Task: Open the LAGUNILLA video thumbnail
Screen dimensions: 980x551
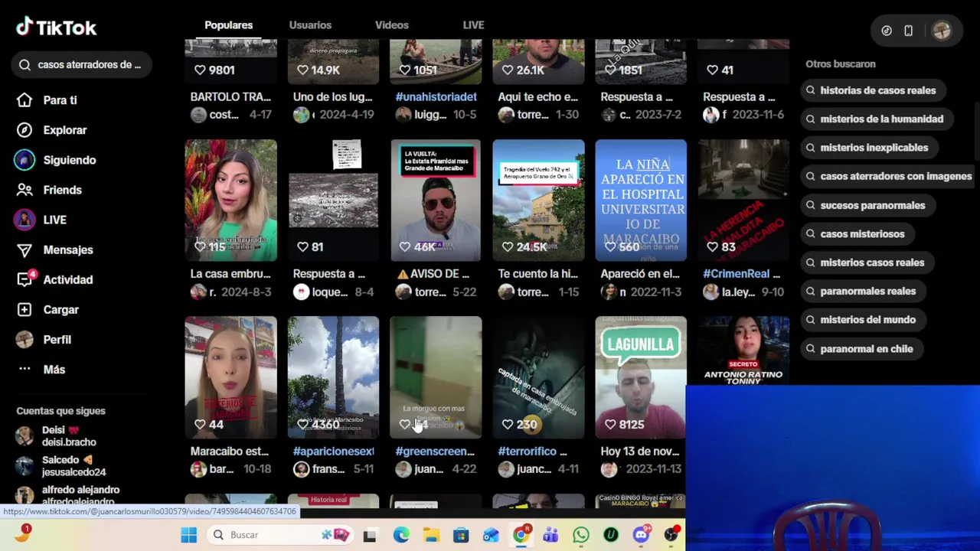Action: coord(641,377)
